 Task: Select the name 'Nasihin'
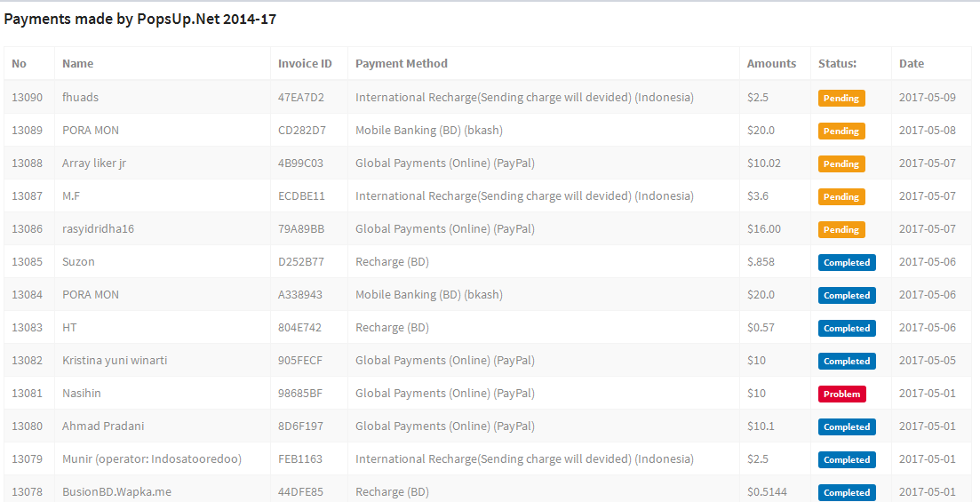pos(81,393)
